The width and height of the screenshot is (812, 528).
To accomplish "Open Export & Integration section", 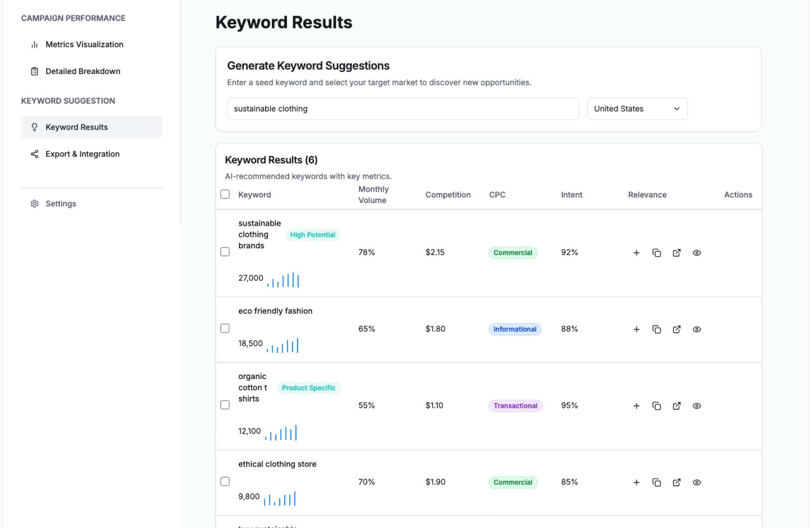I will pyautogui.click(x=82, y=154).
